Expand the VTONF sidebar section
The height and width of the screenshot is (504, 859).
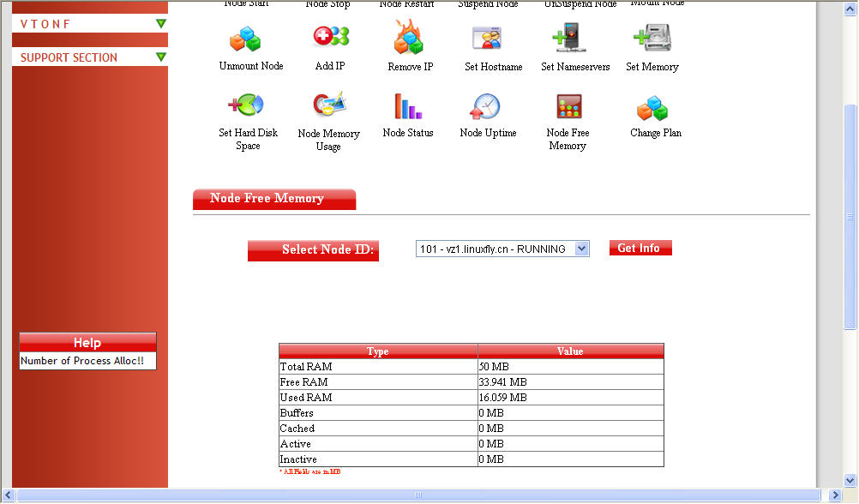[x=160, y=24]
